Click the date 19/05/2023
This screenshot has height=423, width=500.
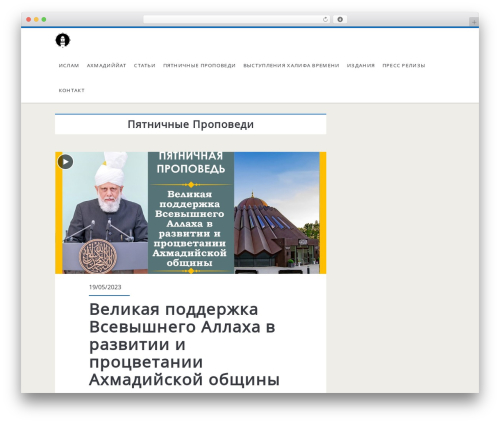pyautogui.click(x=105, y=287)
